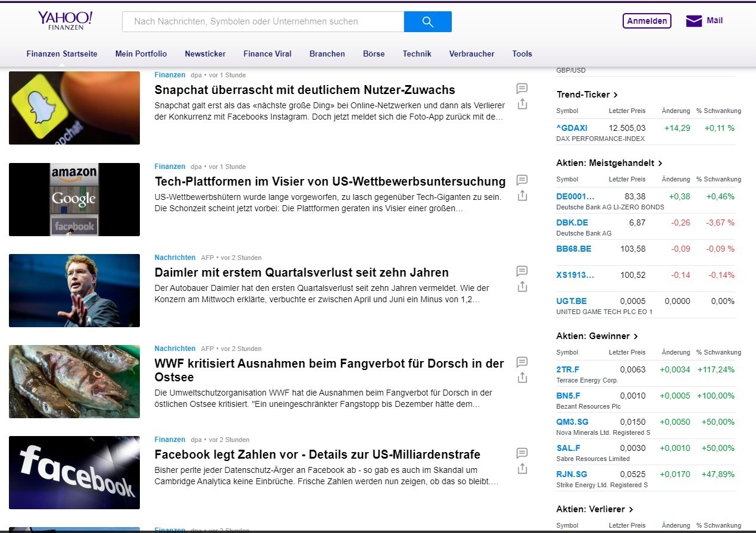
Task: Open BB68.BE ticker symbol
Action: pos(574,249)
